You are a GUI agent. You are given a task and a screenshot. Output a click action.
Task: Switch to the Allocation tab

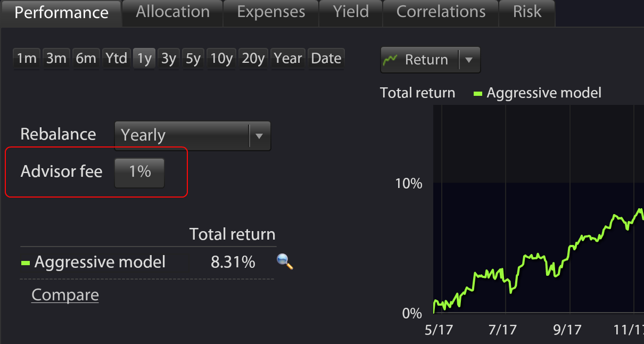coord(172,12)
